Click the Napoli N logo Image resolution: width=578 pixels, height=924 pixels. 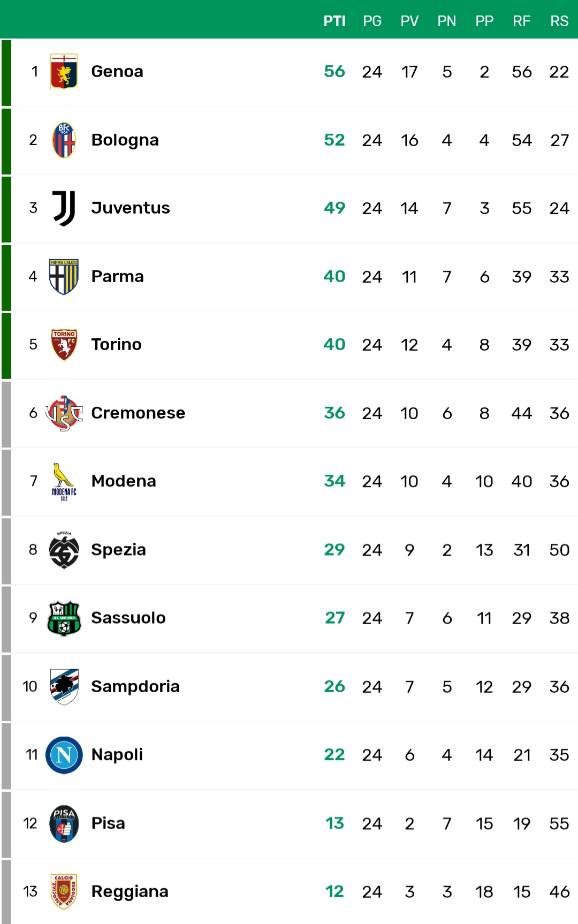point(64,755)
